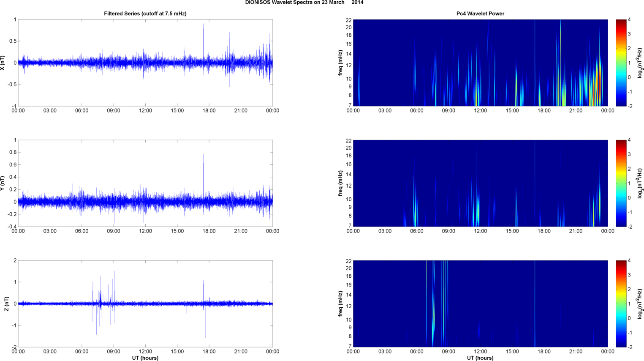Click inside the Y component filtered series plot
This screenshot has height=361, width=644.
[x=145, y=183]
